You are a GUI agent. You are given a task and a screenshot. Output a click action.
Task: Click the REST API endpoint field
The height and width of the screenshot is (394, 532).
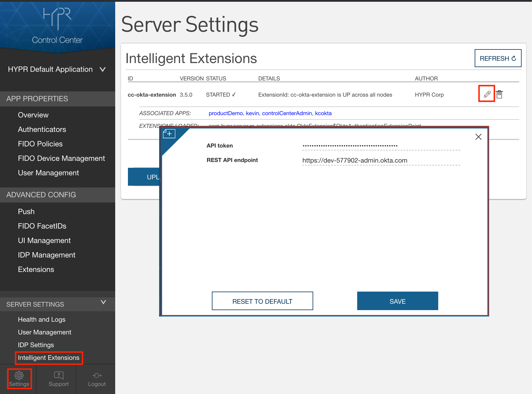(x=381, y=161)
